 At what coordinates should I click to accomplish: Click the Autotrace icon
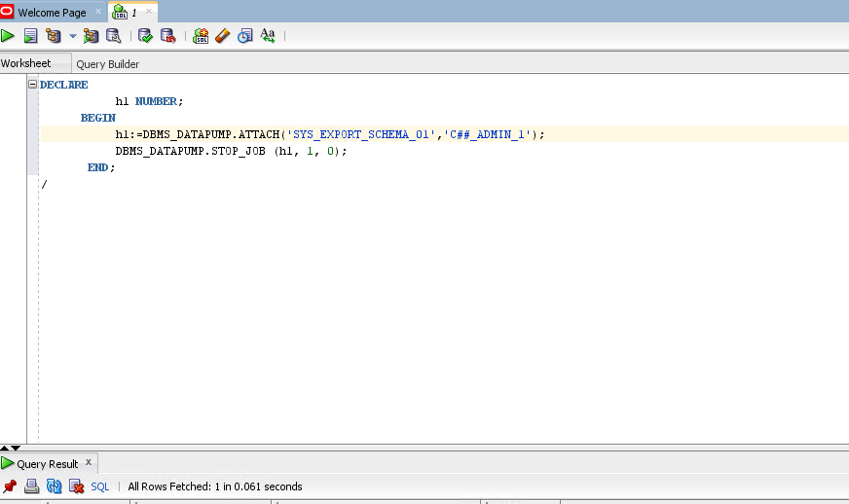point(91,36)
